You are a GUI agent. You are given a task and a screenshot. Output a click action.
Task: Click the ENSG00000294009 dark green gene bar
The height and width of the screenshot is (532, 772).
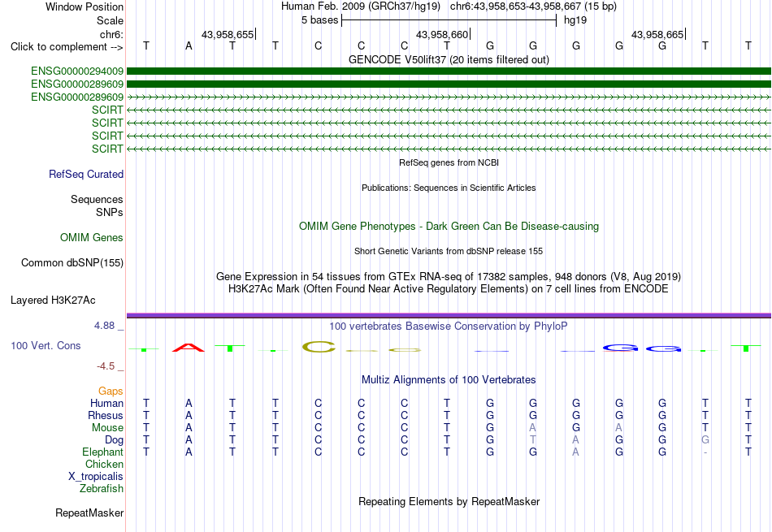point(449,71)
